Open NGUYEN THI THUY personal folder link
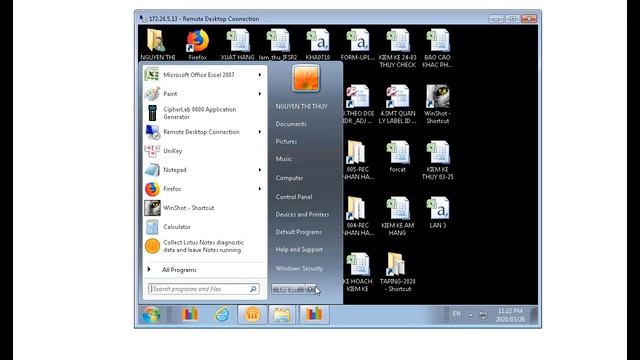This screenshot has width=640, height=360. pyautogui.click(x=302, y=106)
